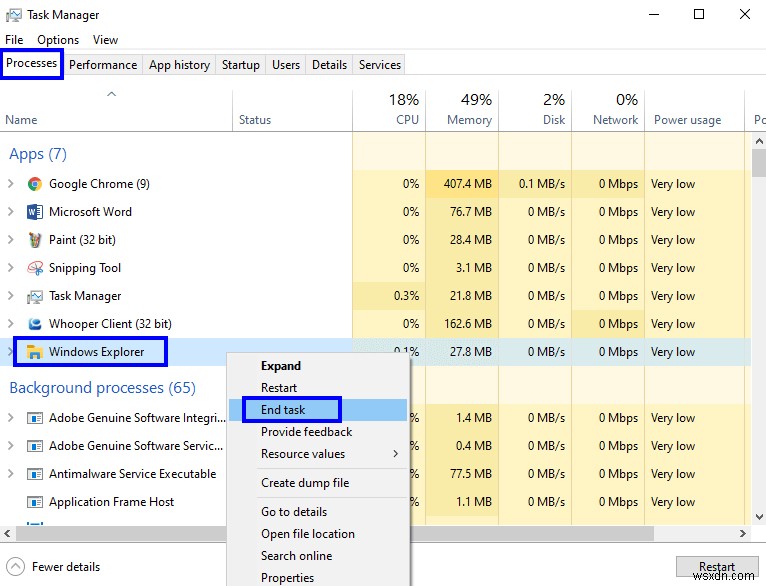Click the Task Manager title bar icon
Viewport: 766px width, 586px height.
[13, 15]
